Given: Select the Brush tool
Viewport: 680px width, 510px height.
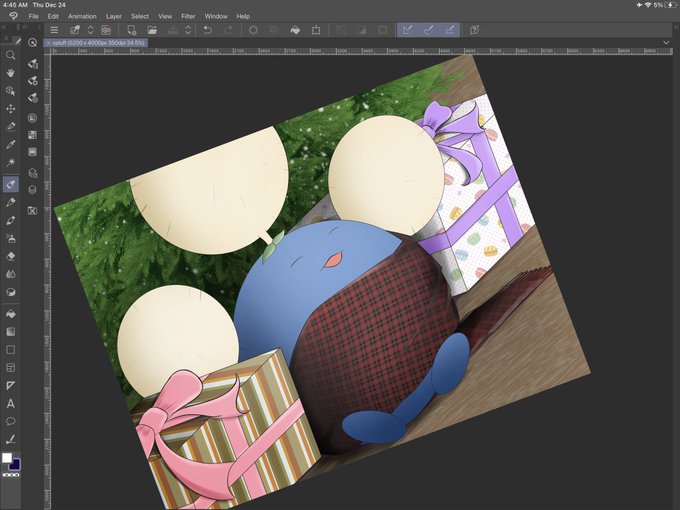Looking at the screenshot, I should point(11,220).
